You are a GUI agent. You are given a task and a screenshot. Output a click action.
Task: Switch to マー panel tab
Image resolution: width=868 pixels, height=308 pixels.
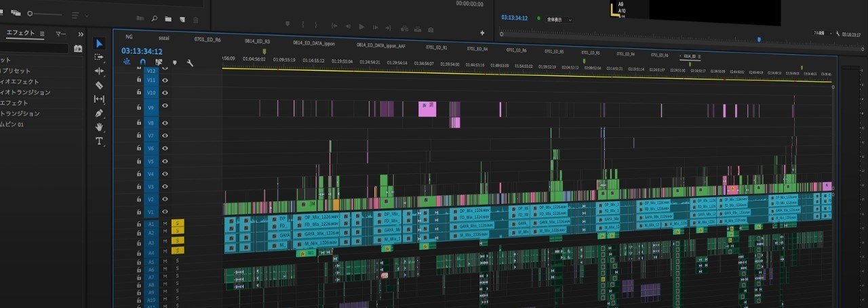(61, 33)
